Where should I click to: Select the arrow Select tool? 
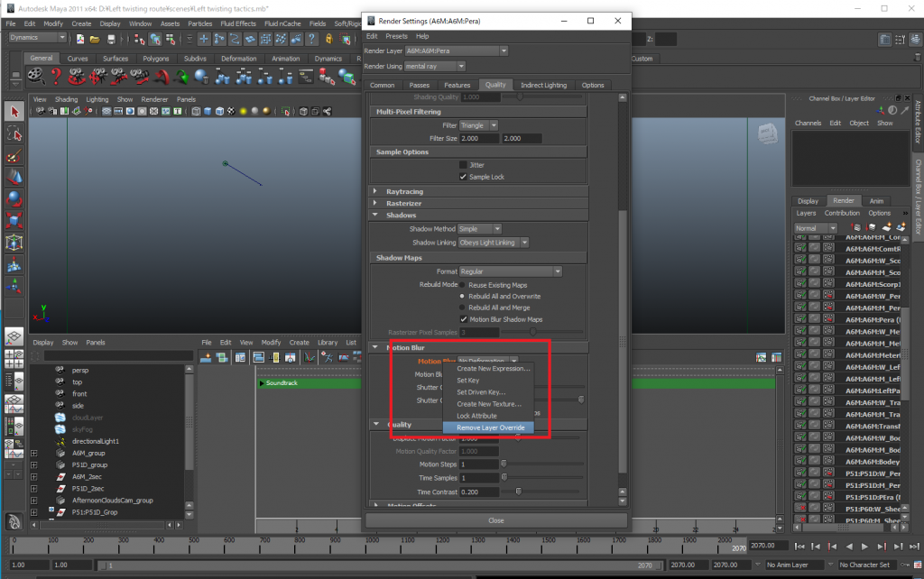14,111
